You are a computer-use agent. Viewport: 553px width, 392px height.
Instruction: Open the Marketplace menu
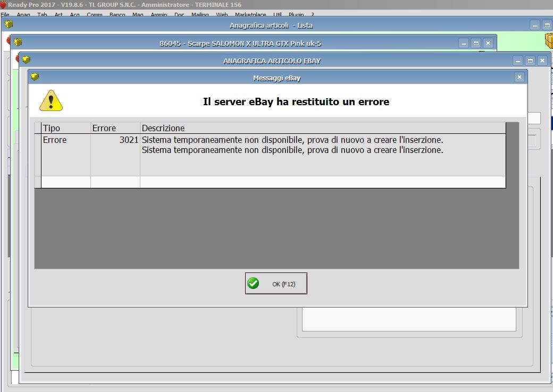(x=250, y=15)
